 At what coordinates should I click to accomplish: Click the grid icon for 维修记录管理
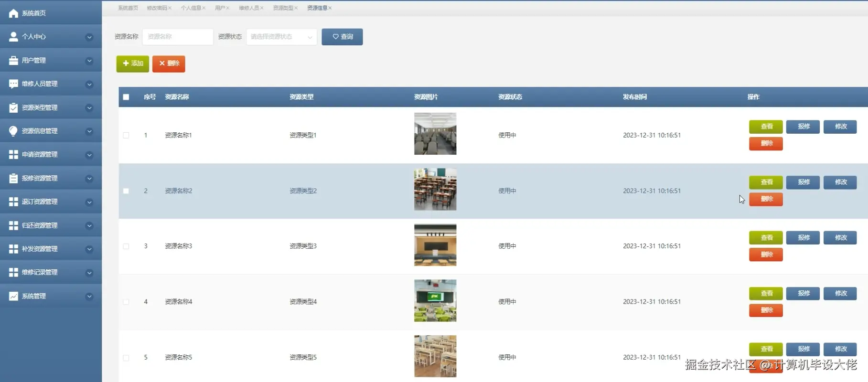[13, 273]
